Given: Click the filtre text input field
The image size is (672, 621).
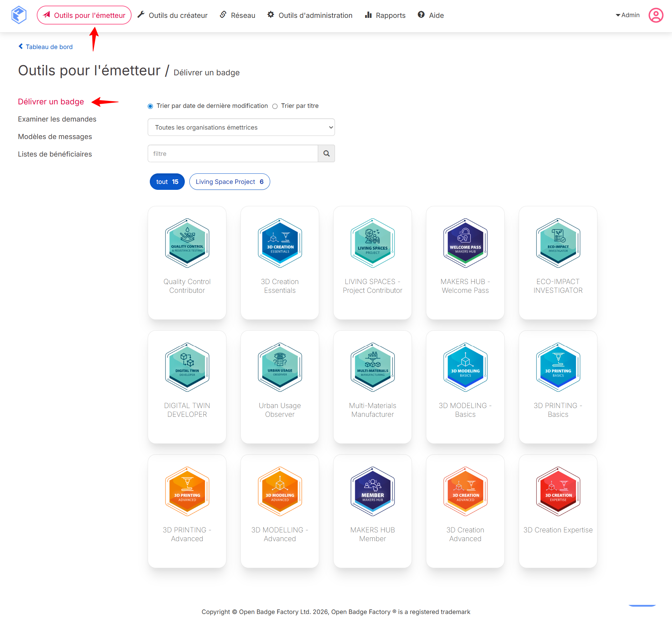Looking at the screenshot, I should tap(233, 153).
